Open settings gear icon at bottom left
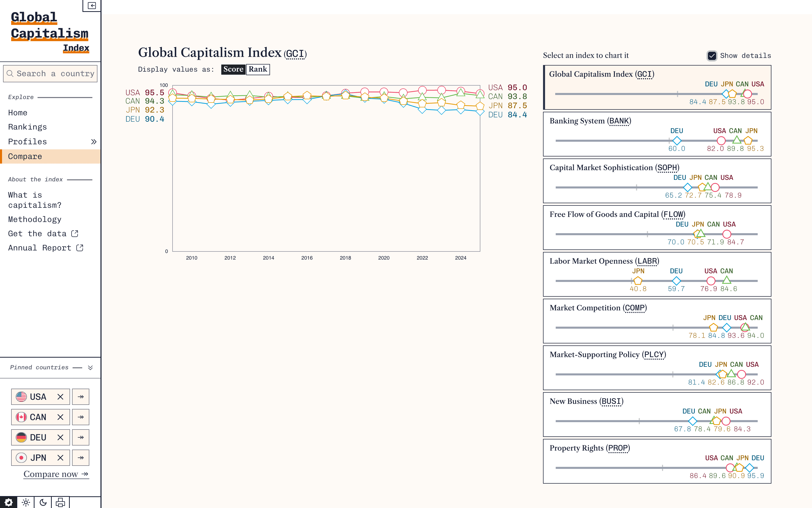 tap(8, 502)
